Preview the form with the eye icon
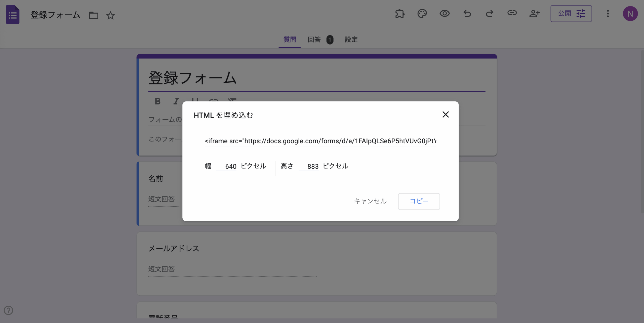 click(x=445, y=14)
